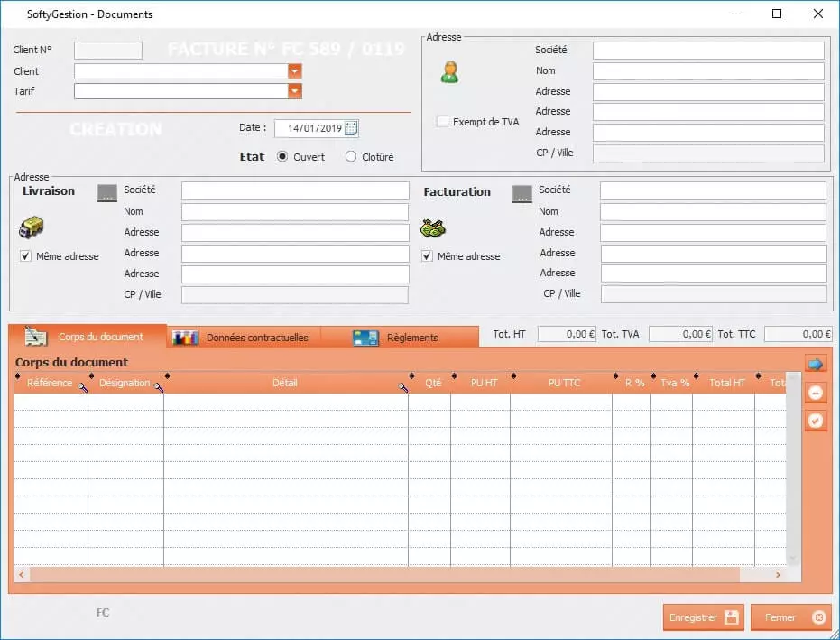Click the grid's vertical scrollbar
This screenshot has width=840, height=640.
tap(793, 469)
